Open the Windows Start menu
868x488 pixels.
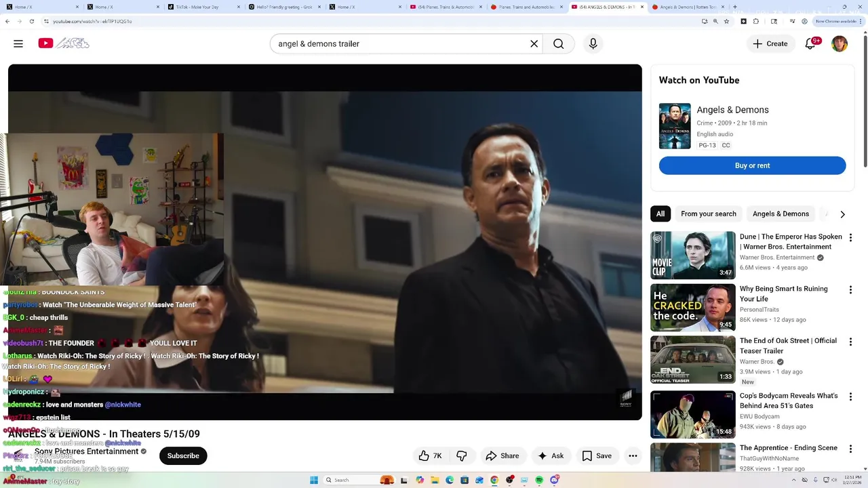pyautogui.click(x=314, y=480)
